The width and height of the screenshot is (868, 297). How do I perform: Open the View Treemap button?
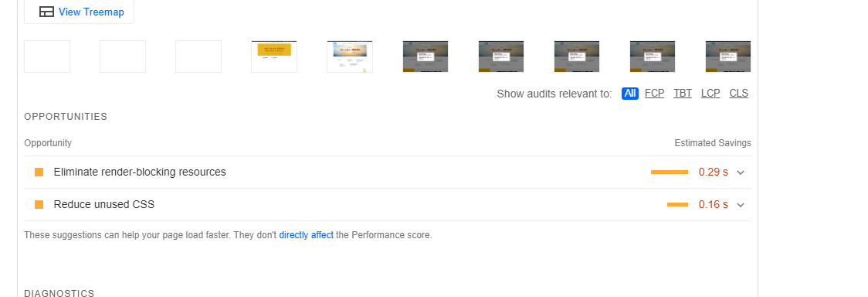click(80, 12)
